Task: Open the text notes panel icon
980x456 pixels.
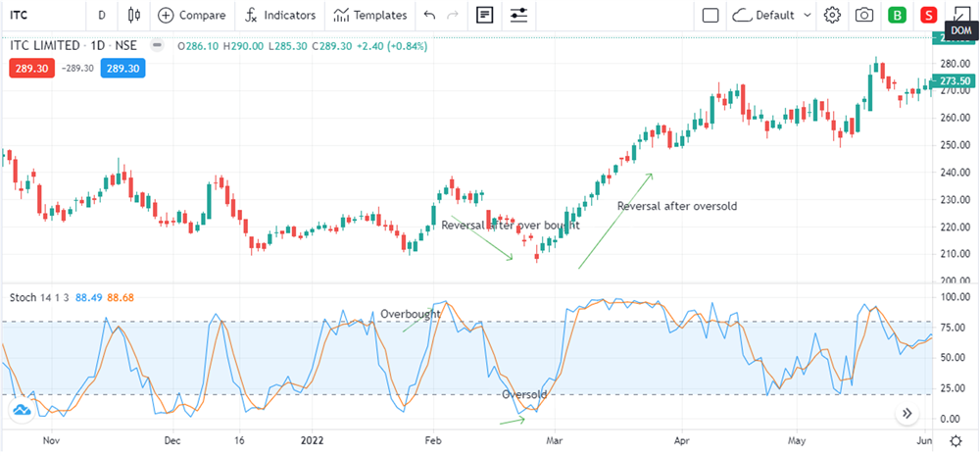Action: [x=484, y=15]
